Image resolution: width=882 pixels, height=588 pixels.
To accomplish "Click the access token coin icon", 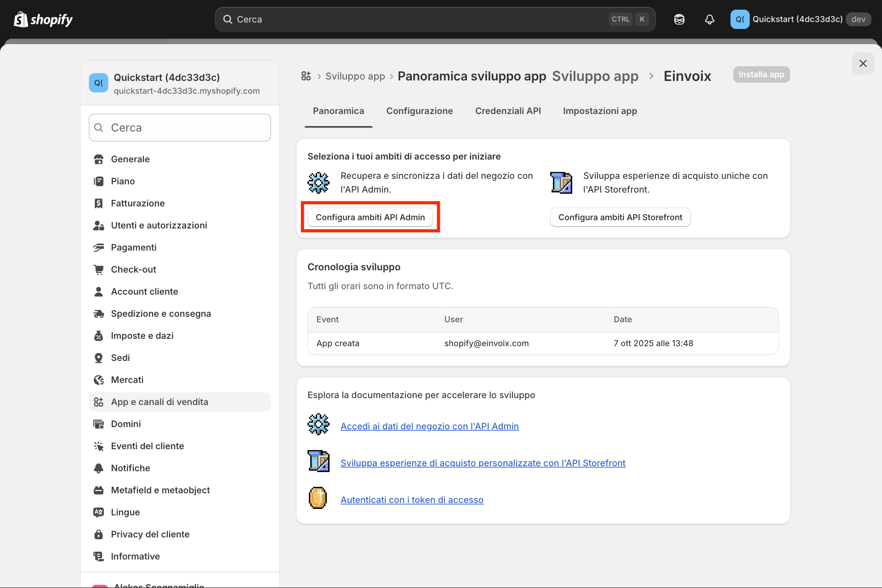I will tap(318, 498).
